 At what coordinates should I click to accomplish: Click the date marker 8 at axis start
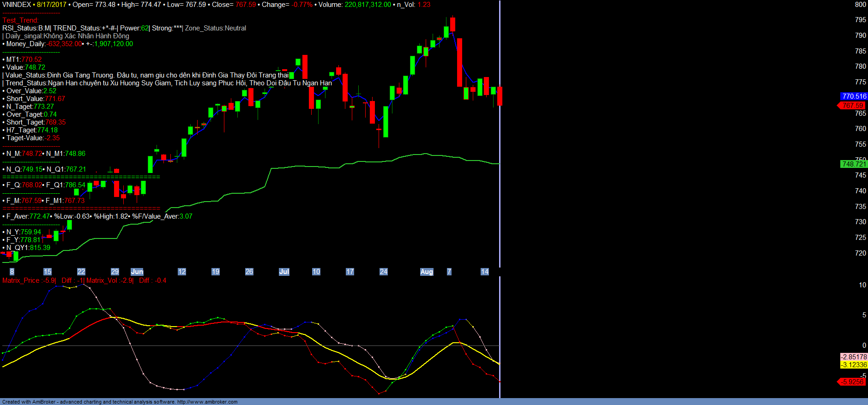point(12,272)
